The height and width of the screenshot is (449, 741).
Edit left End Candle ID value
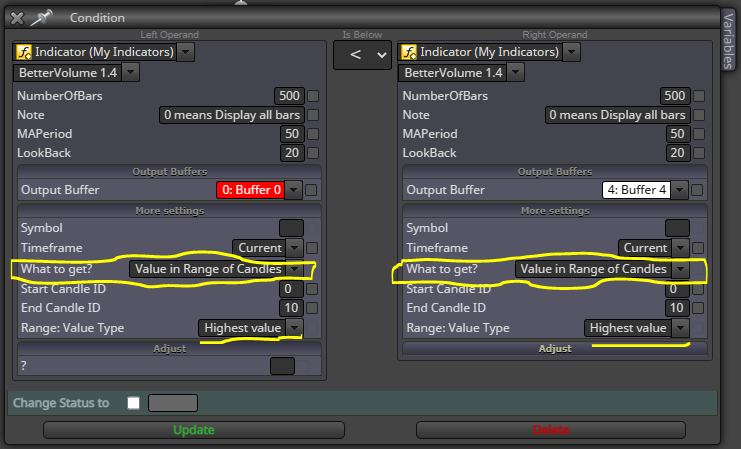292,308
